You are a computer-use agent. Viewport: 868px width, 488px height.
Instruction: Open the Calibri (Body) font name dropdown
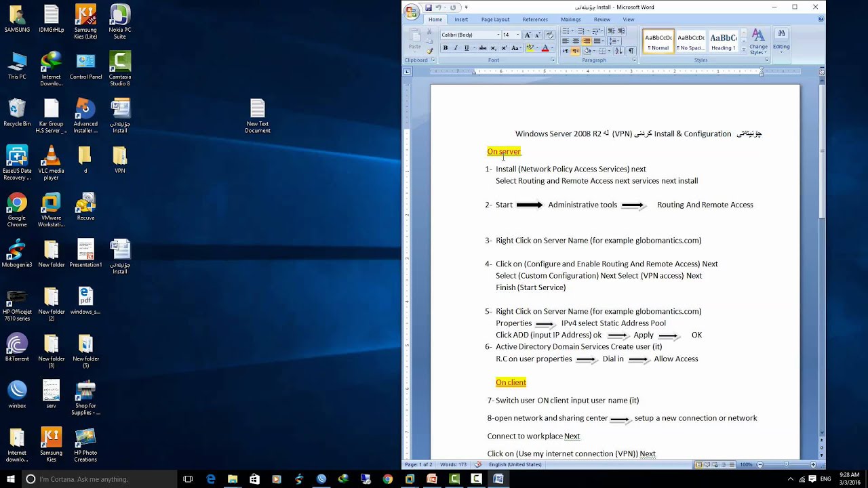click(x=498, y=35)
